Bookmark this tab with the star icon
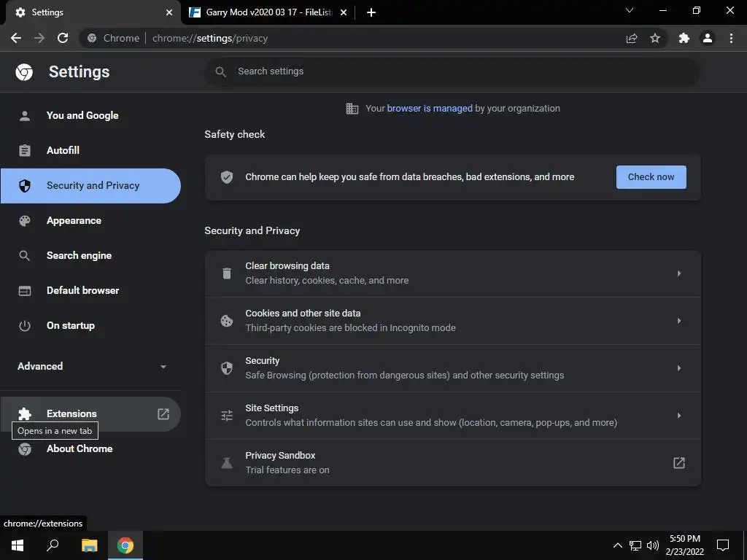 (x=655, y=38)
